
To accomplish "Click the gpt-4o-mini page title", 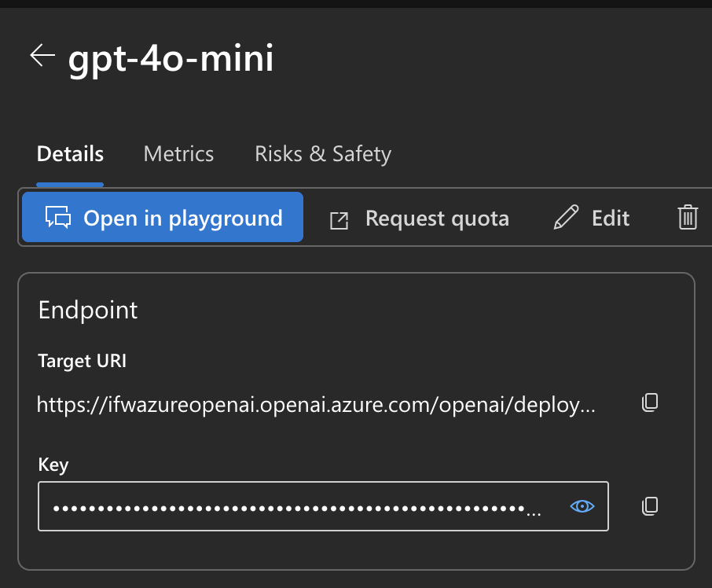I will pyautogui.click(x=171, y=59).
